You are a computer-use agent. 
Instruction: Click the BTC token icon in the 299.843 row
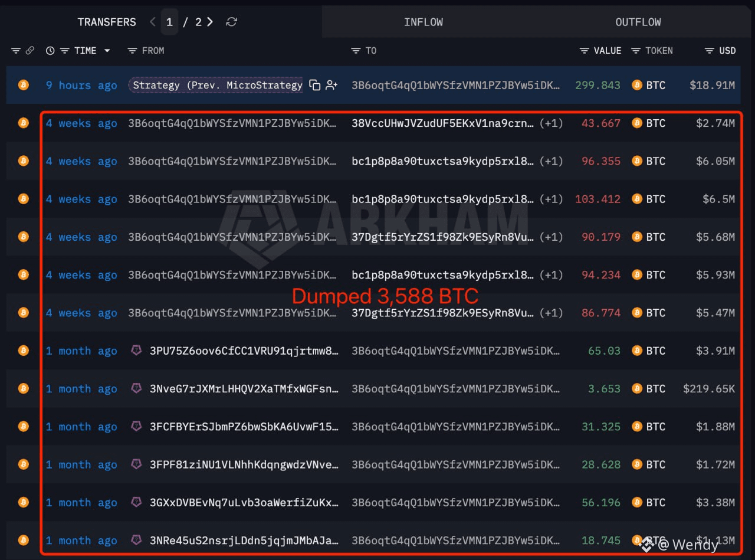637,85
